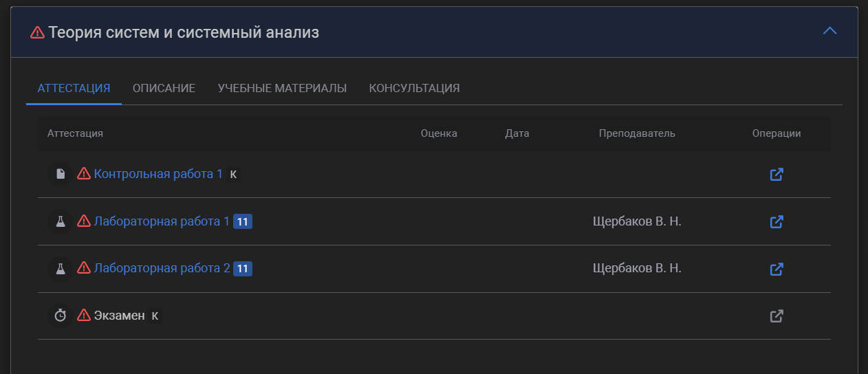
Task: Collapse the Теория систем course panel
Action: 830,31
